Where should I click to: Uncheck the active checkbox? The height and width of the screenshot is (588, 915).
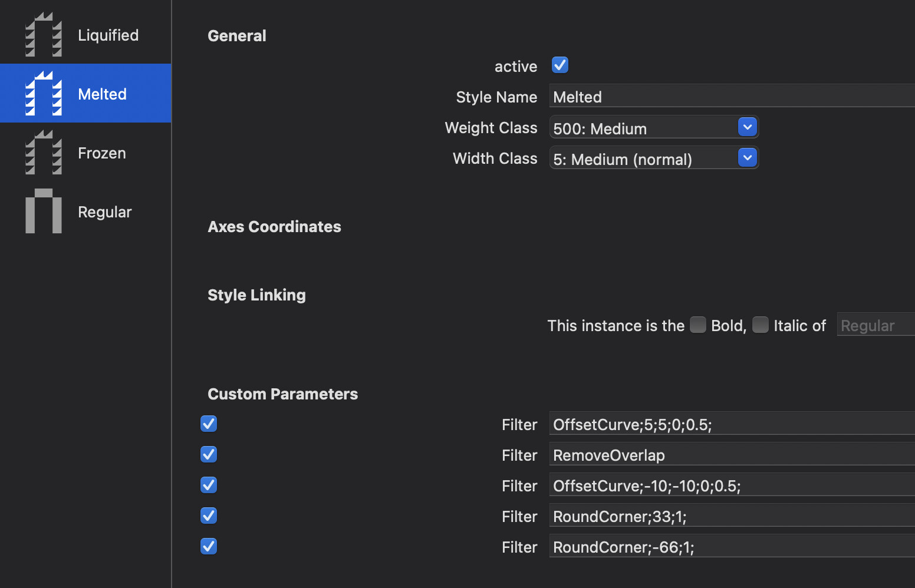point(559,65)
